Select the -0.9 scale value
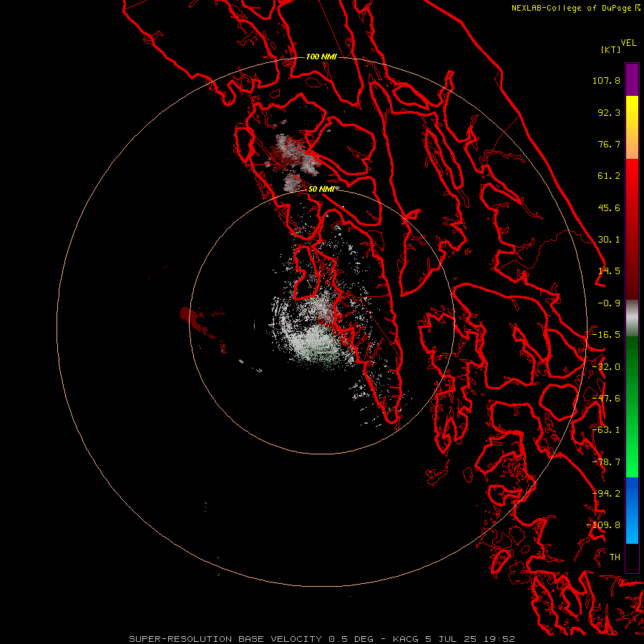The width and height of the screenshot is (644, 644). pos(609,303)
